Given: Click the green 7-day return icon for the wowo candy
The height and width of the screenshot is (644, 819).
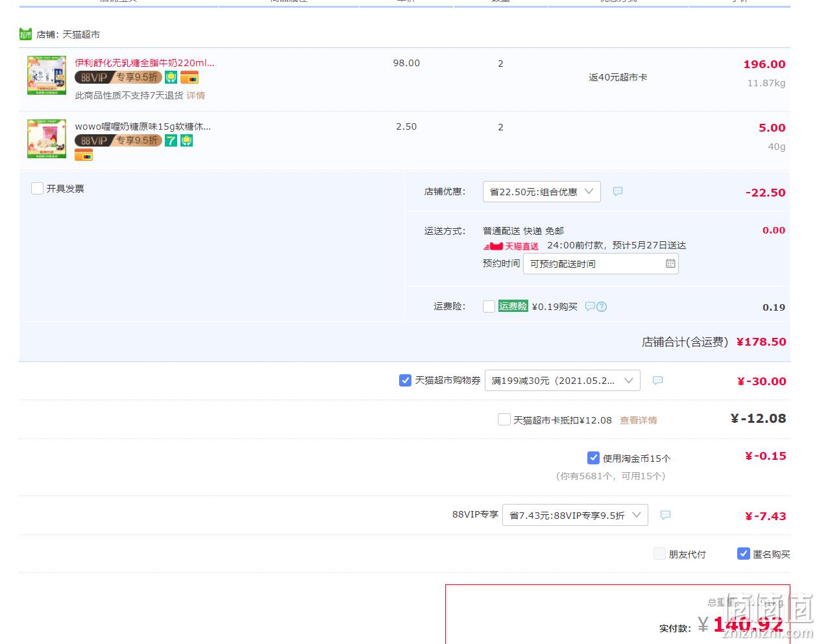Looking at the screenshot, I should [171, 141].
